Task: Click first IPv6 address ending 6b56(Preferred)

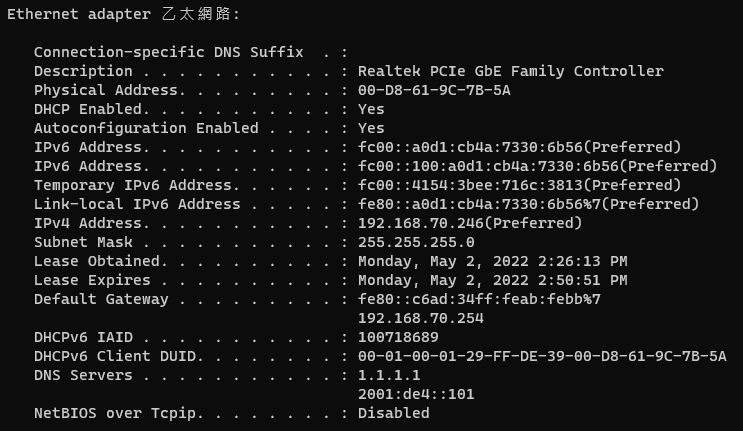Action: [x=519, y=147]
